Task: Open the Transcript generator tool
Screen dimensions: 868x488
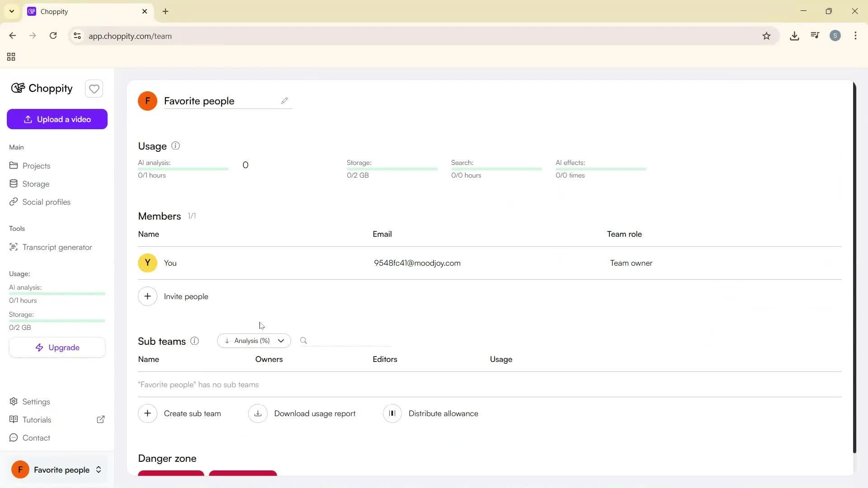Action: 57,247
